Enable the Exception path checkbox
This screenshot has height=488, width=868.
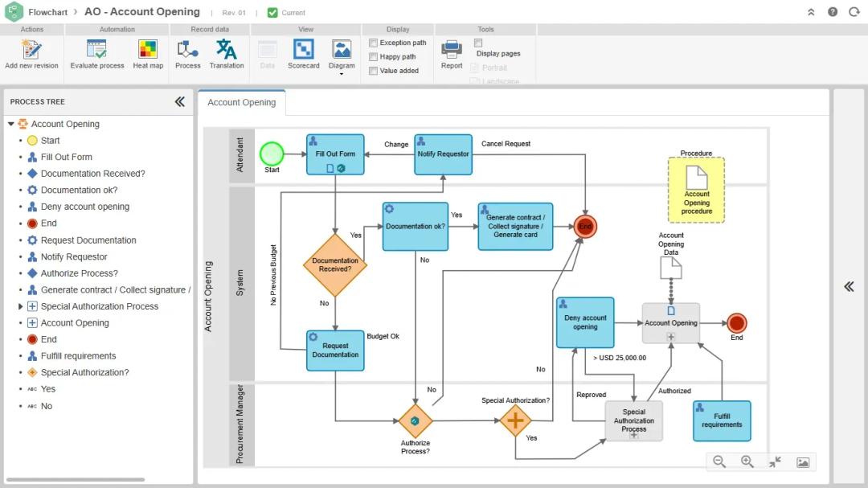coord(374,43)
